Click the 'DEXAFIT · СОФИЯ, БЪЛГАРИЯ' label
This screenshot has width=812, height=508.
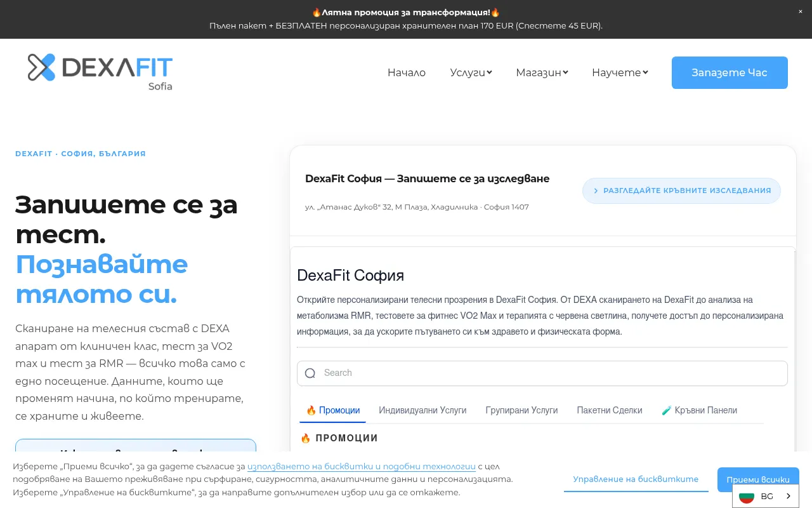tap(81, 154)
